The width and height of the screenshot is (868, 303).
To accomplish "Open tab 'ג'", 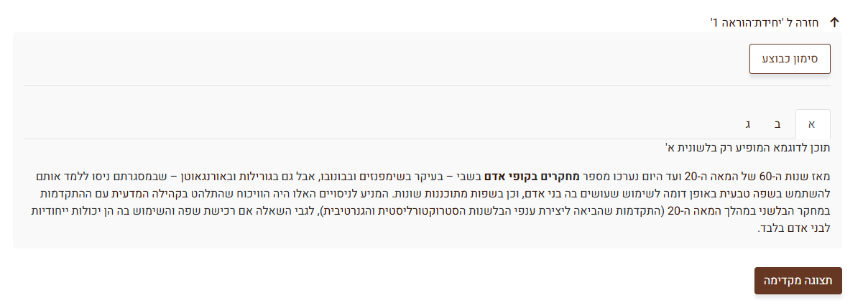I will 747,124.
